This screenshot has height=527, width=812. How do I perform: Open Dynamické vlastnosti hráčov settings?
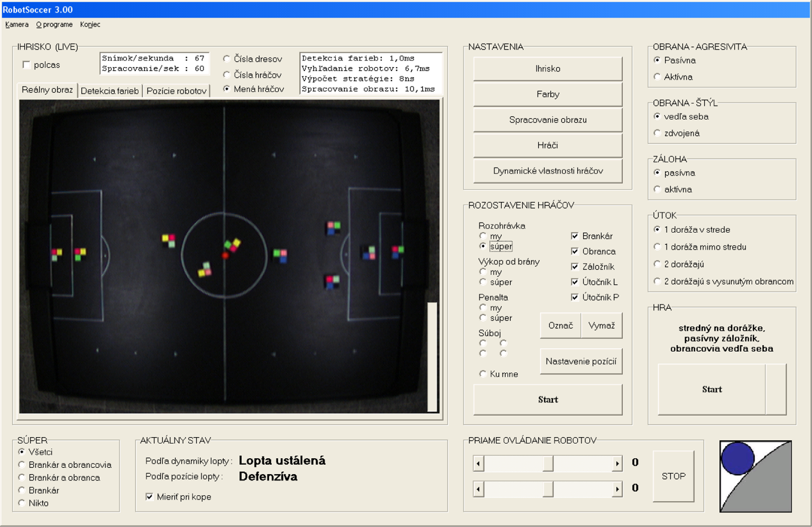[x=548, y=171]
